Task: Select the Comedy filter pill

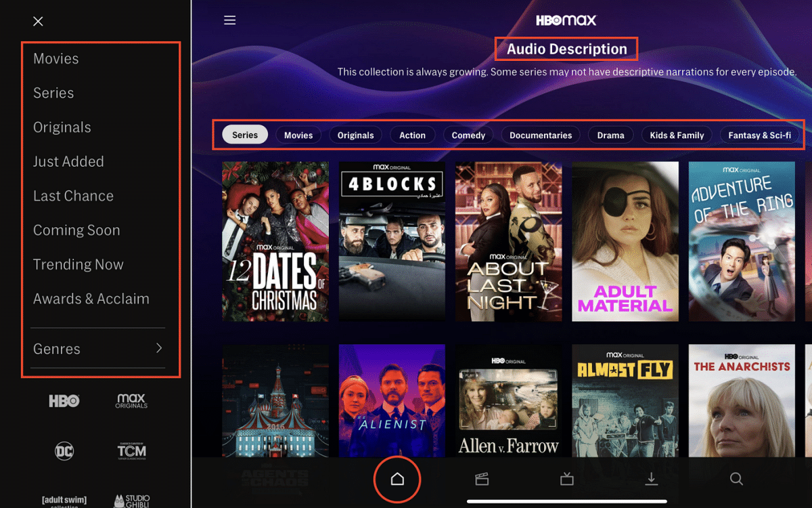Action: (x=468, y=135)
